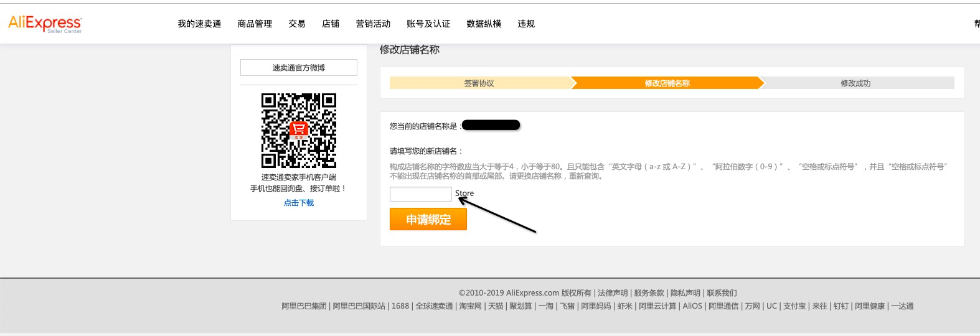The width and height of the screenshot is (980, 336).
Task: Open the 一达通 footer link
Action: click(x=902, y=306)
